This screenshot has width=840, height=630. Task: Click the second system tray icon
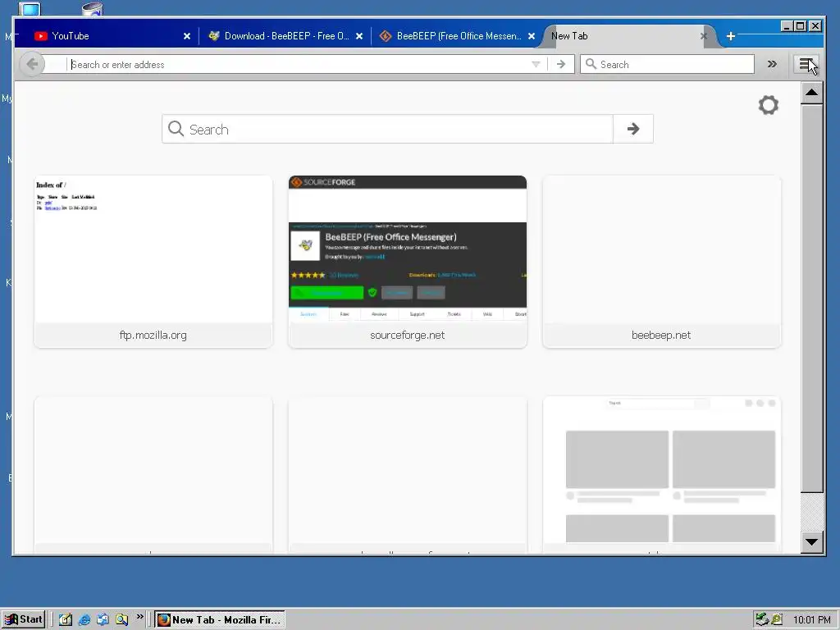pyautogui.click(x=777, y=620)
